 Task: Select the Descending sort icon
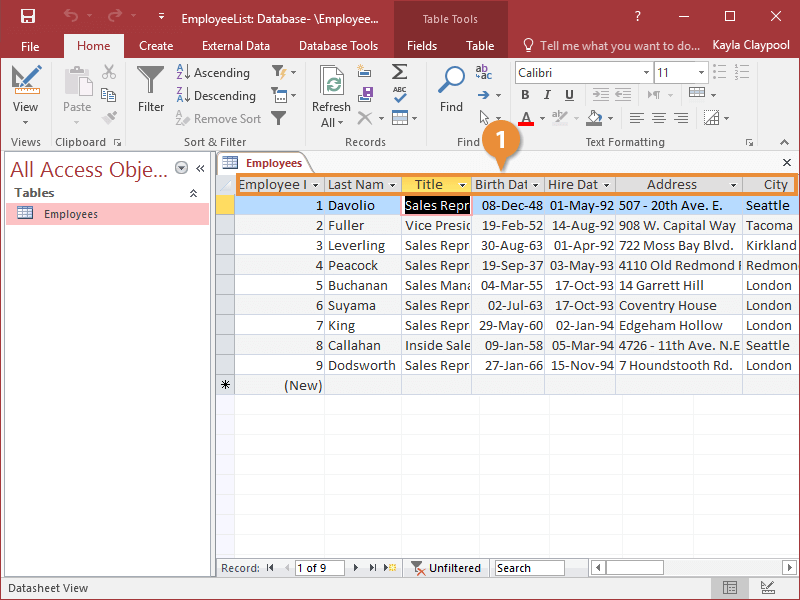tap(216, 96)
